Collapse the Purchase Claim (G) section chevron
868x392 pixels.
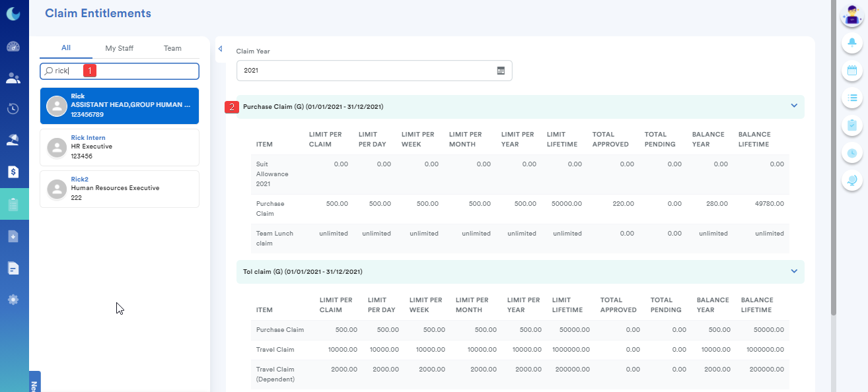794,106
